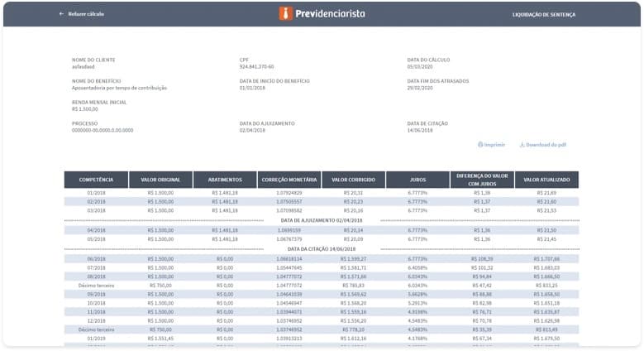
Task: Select the Valor Atualizado column header
Action: coord(546,180)
